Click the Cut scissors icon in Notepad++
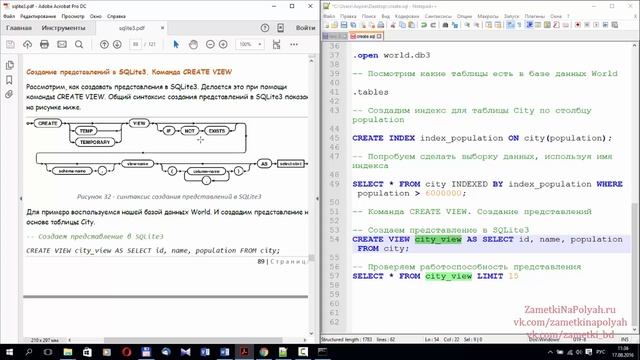This screenshot has height=360, width=640. click(393, 25)
